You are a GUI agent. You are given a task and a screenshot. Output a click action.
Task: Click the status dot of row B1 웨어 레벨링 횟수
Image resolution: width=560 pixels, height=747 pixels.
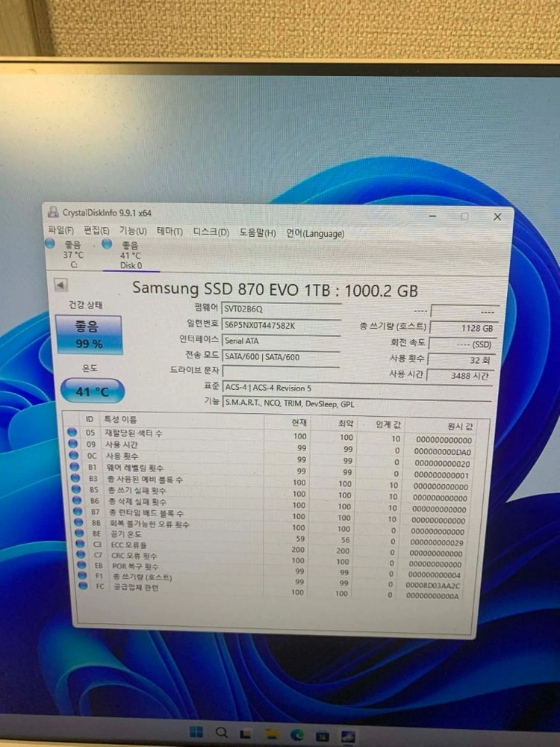coord(74,466)
